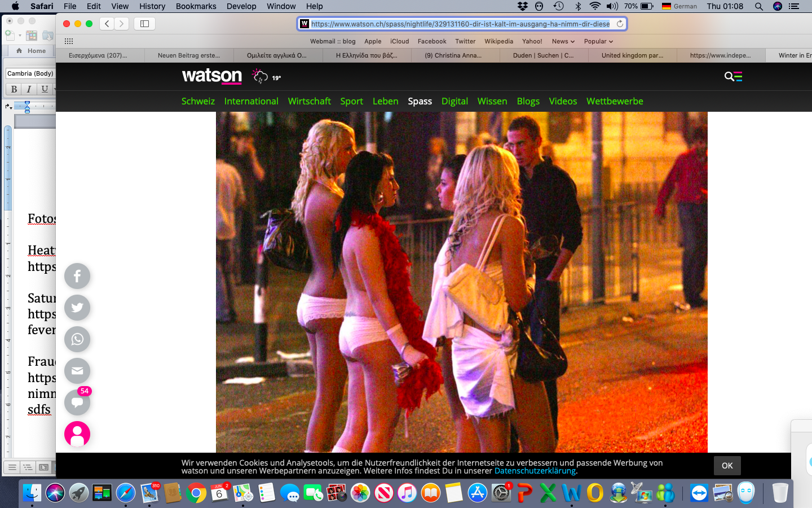Open Spotlight search in menu bar
The width and height of the screenshot is (812, 508).
click(759, 6)
